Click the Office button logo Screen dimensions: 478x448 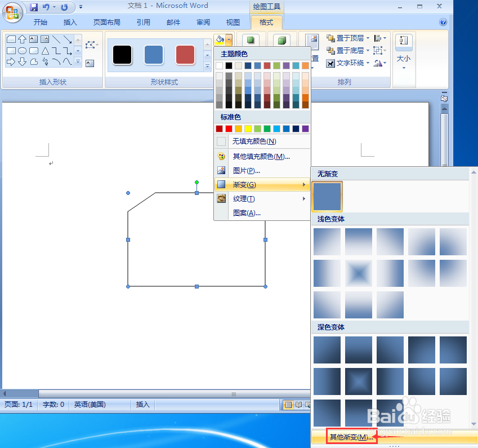12,12
